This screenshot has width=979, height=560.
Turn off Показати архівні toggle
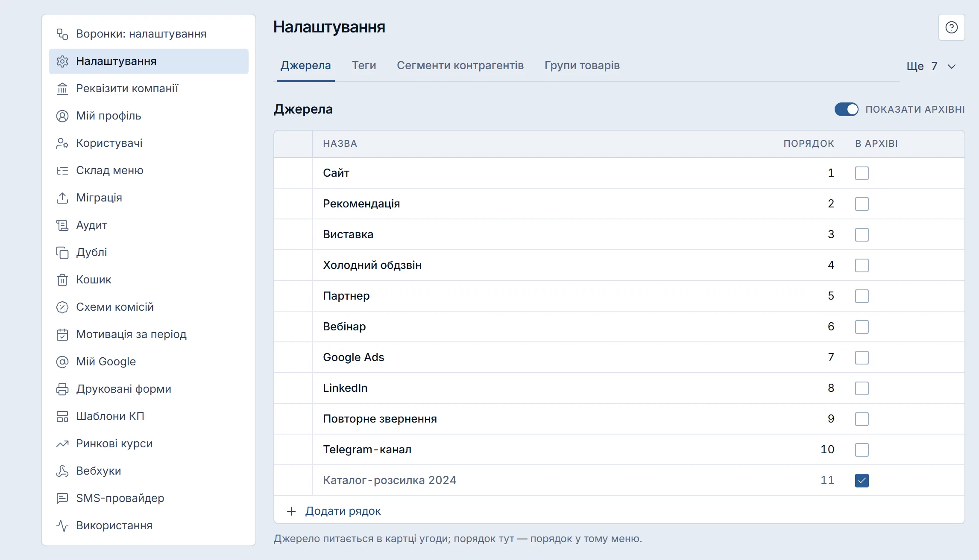(x=846, y=109)
